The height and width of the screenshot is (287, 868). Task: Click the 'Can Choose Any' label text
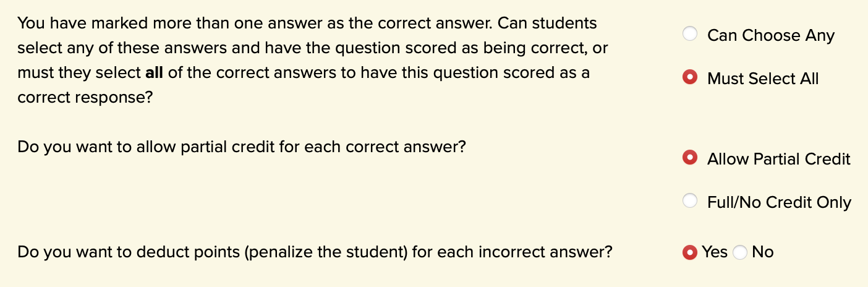(x=770, y=35)
